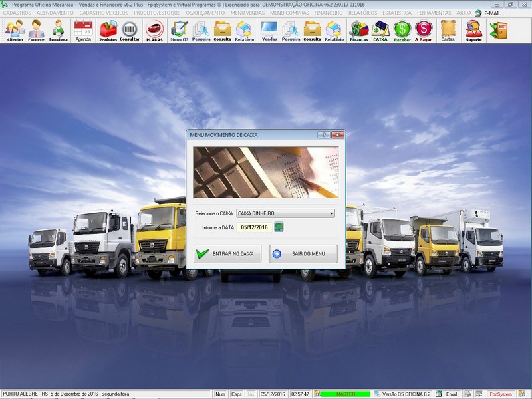The width and height of the screenshot is (532, 399).
Task: Click the red A Pagar dollar icon
Action: pos(424,30)
